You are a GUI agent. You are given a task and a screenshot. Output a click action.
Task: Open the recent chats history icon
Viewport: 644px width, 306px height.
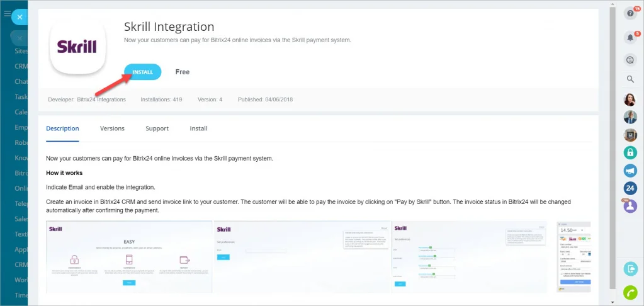pos(630,60)
